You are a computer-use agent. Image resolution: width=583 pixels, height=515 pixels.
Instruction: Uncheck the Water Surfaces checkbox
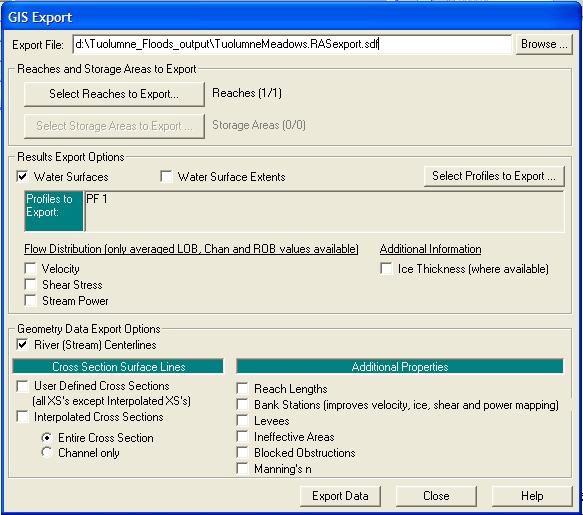[x=23, y=176]
